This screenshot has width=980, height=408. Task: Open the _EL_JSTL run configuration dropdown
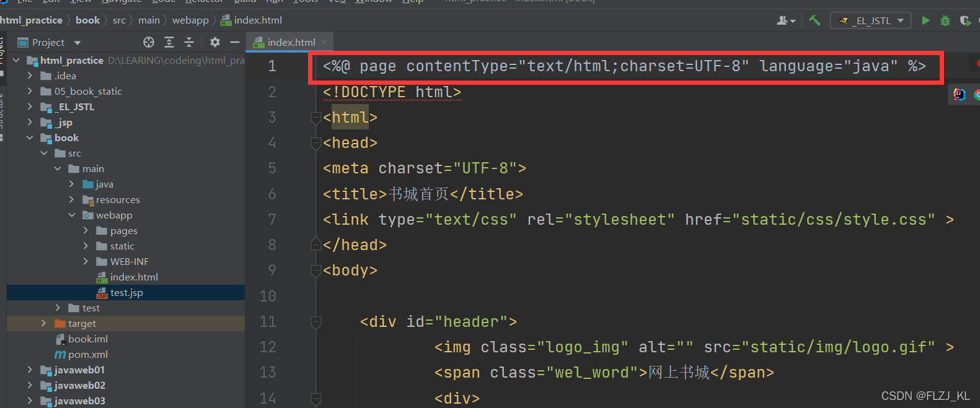(x=871, y=20)
